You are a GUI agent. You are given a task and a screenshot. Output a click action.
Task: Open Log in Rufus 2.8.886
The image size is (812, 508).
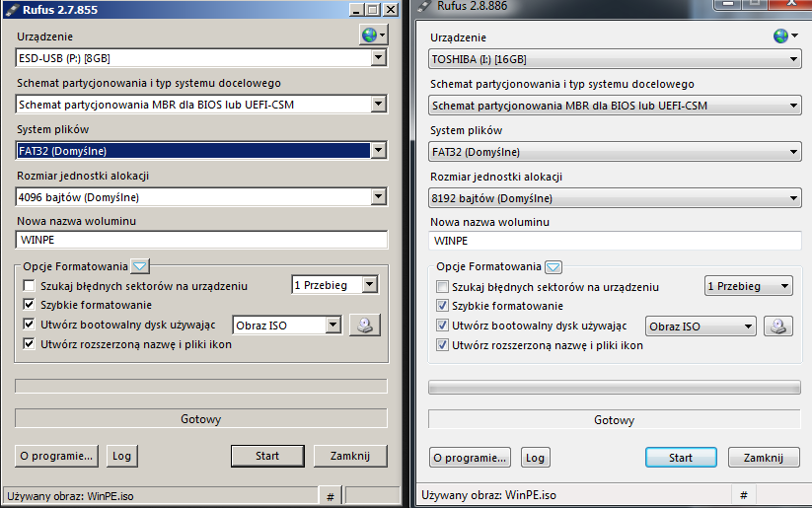[x=535, y=458]
